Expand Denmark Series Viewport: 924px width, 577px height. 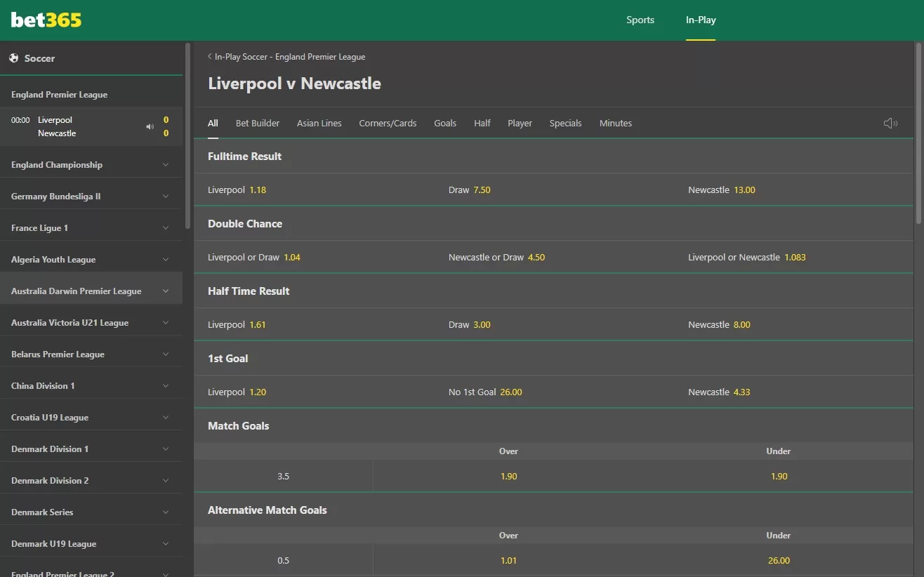tap(91, 512)
